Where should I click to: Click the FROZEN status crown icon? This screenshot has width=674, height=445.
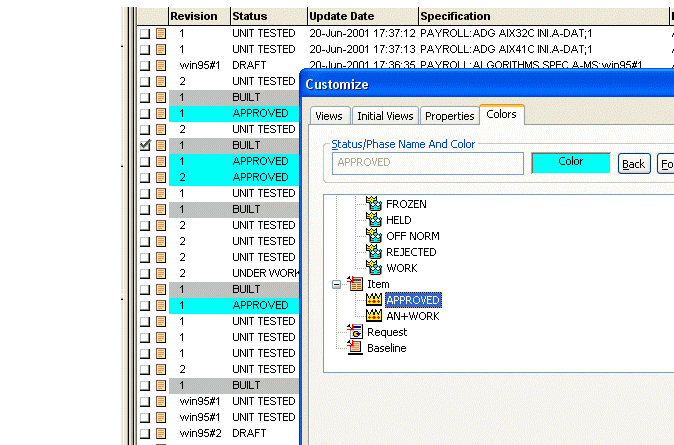(374, 204)
